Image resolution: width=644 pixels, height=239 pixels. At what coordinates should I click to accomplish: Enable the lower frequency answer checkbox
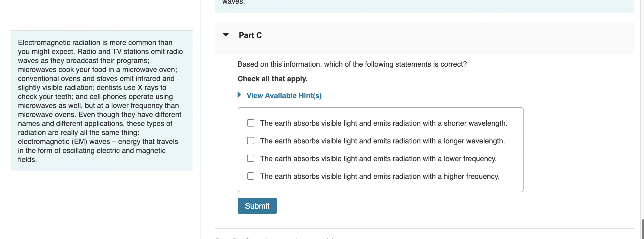tap(251, 158)
